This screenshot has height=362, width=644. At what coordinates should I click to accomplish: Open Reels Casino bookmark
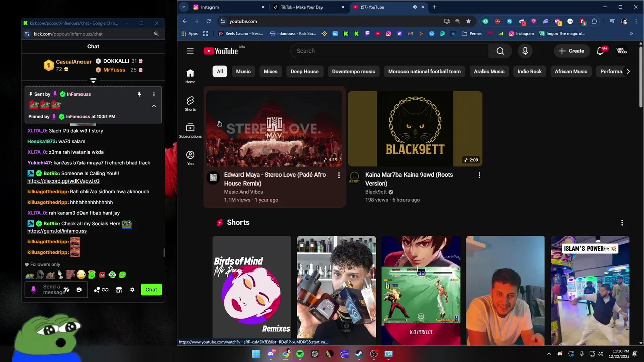click(241, 34)
